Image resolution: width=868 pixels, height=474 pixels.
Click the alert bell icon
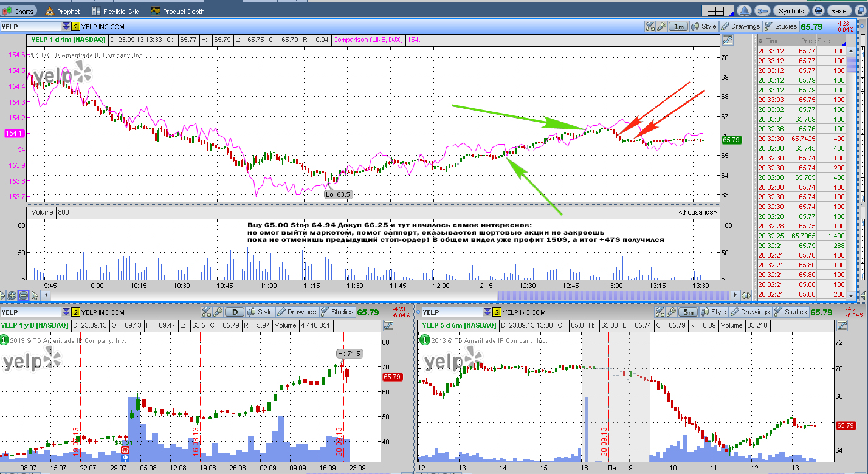point(745,11)
